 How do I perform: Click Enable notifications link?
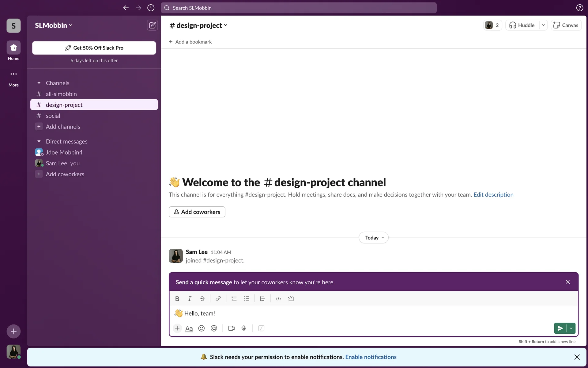click(371, 357)
